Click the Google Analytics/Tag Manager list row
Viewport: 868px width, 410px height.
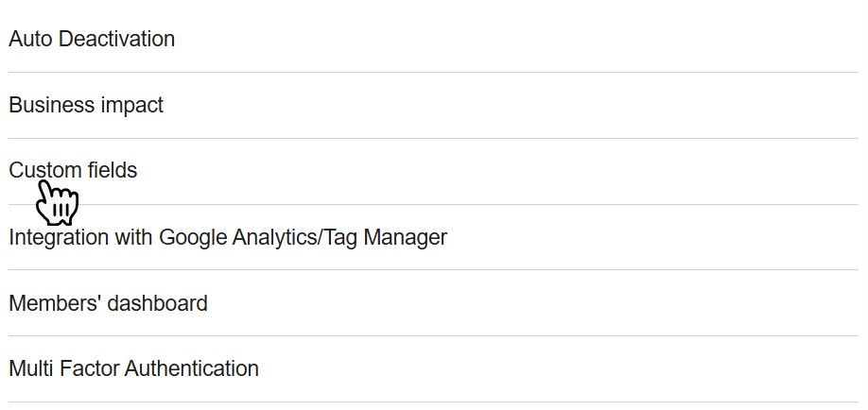click(228, 237)
